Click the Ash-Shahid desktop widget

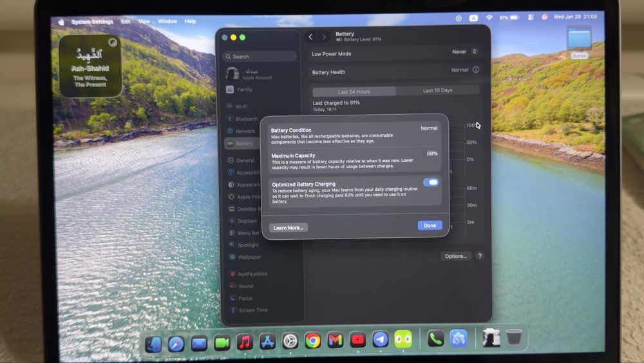click(x=91, y=66)
